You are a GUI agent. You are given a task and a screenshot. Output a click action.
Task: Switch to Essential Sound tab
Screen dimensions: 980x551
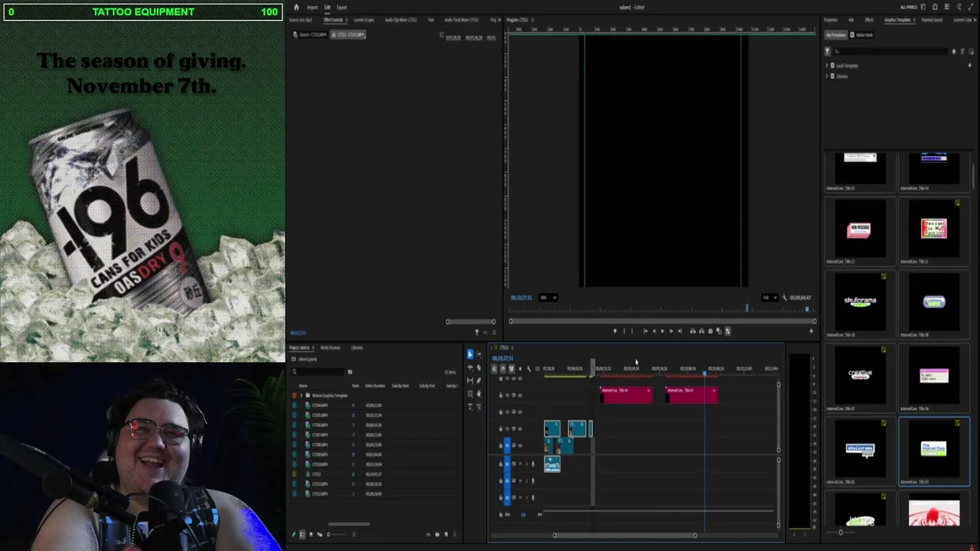(x=933, y=20)
